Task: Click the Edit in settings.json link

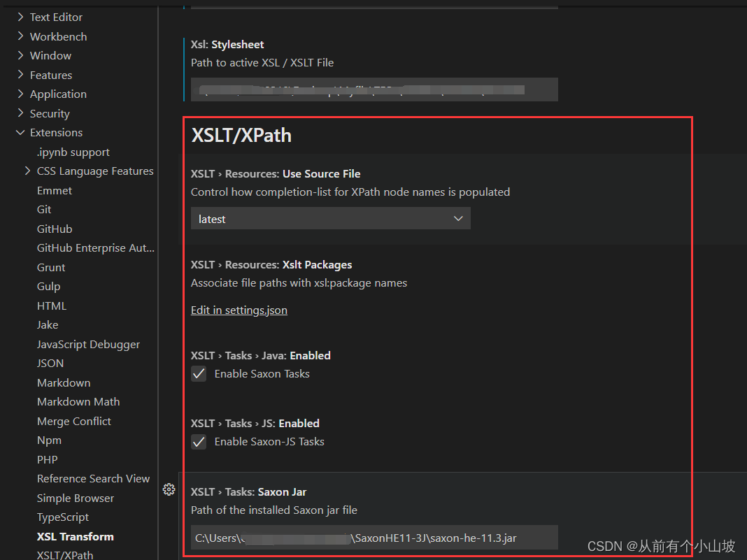Action: [239, 310]
